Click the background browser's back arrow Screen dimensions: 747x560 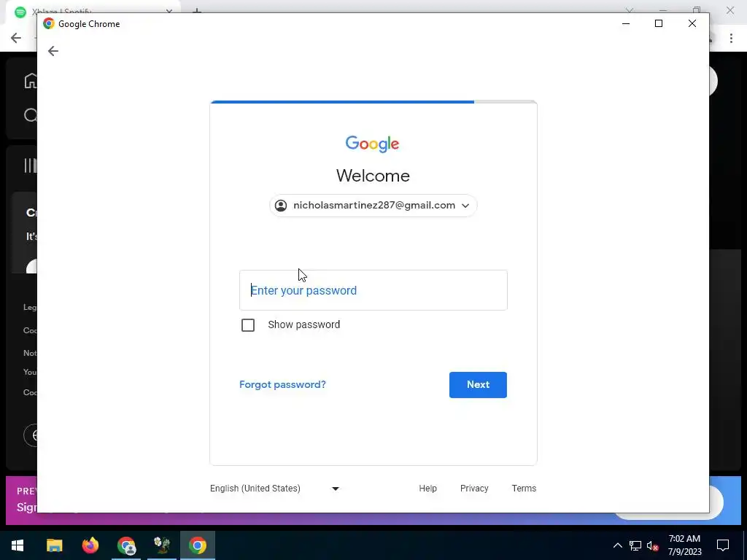[16, 38]
